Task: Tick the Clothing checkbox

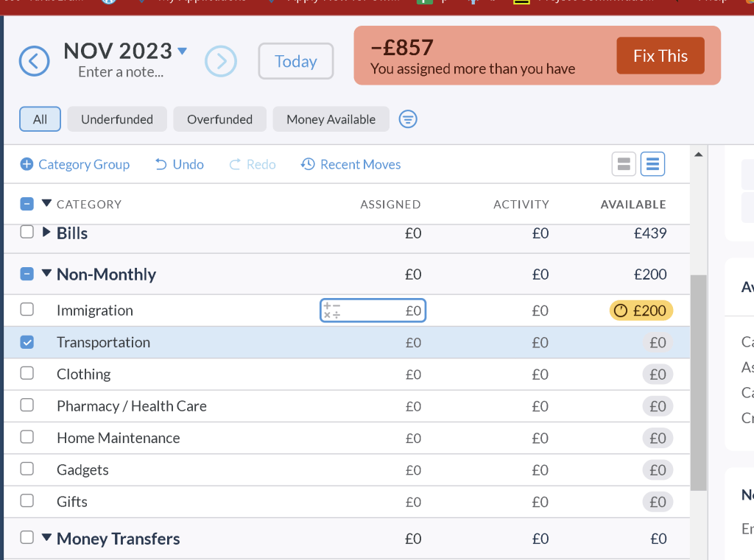Action: 27,373
